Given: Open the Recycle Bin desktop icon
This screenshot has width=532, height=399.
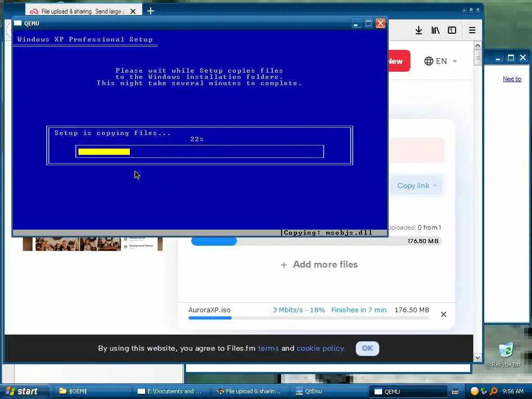Looking at the screenshot, I should point(506,355).
